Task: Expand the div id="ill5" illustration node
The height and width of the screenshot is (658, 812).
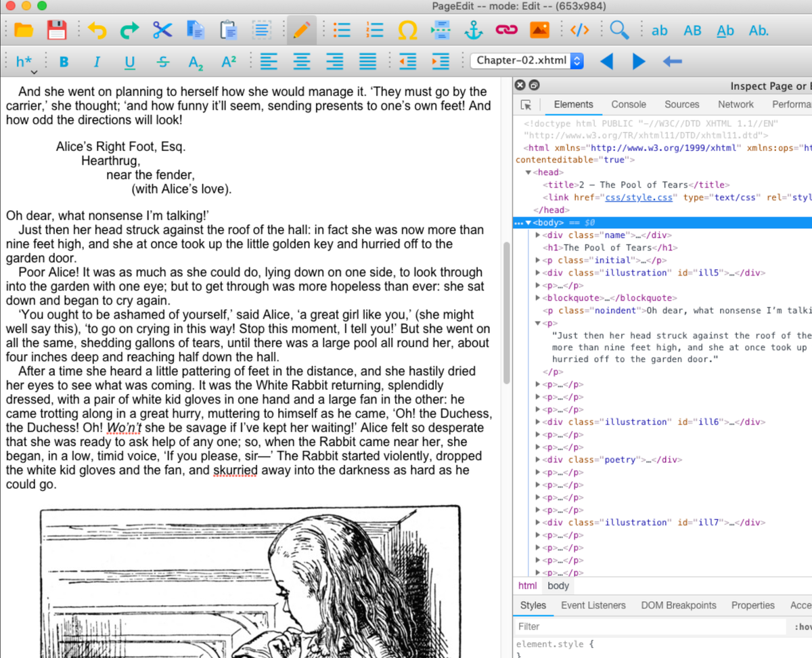Action: pos(538,273)
